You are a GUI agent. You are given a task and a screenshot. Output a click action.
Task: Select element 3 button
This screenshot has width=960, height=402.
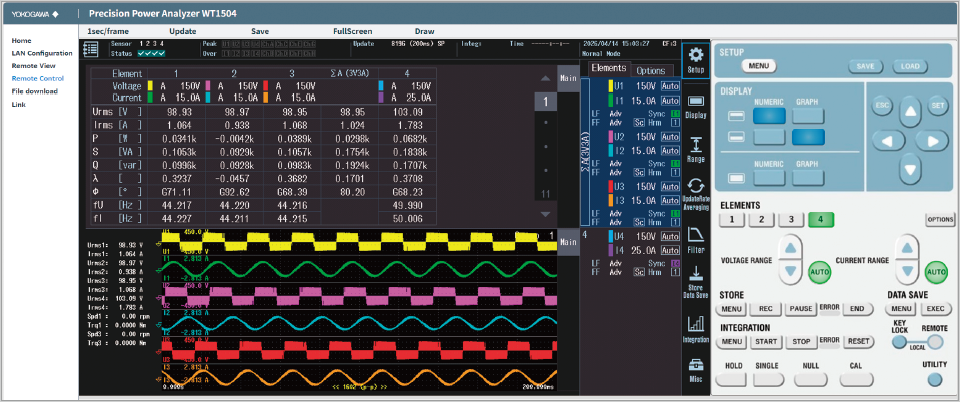(x=791, y=220)
